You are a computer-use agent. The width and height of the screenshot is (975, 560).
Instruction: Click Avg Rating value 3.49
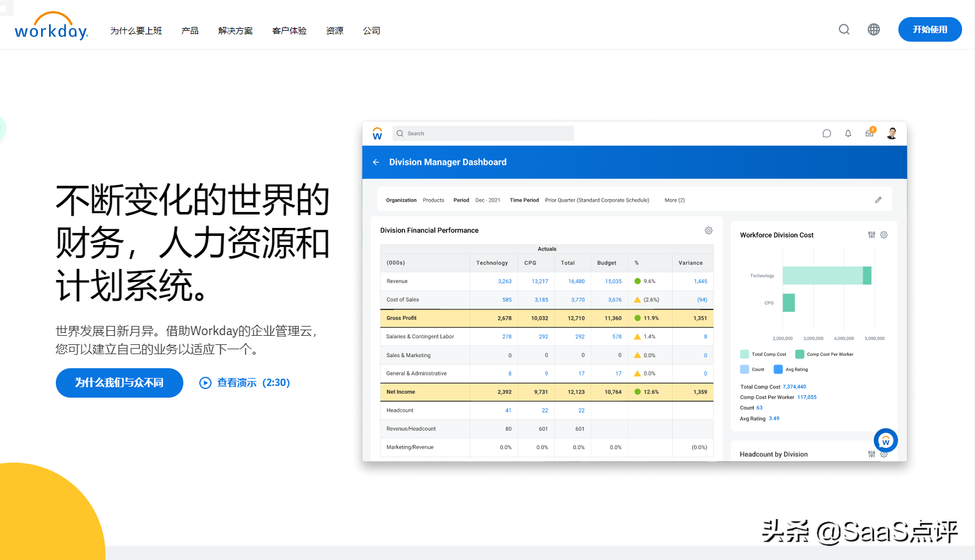click(774, 418)
